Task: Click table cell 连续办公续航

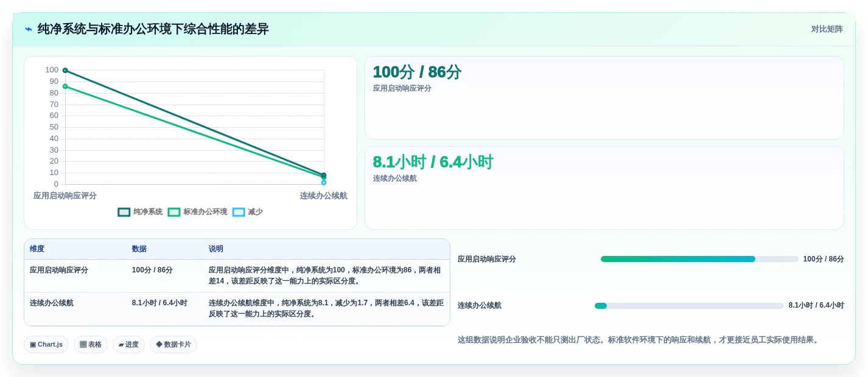Action: tap(52, 303)
